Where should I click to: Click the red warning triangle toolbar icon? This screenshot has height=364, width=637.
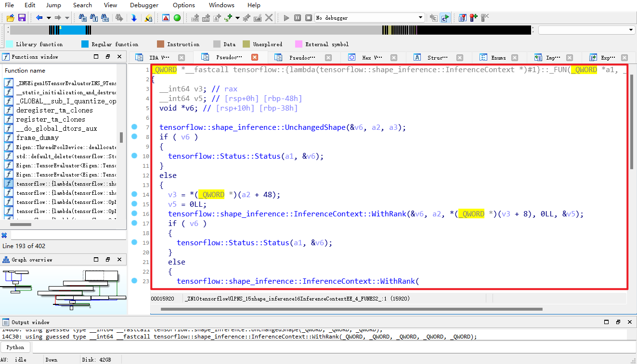pos(166,18)
